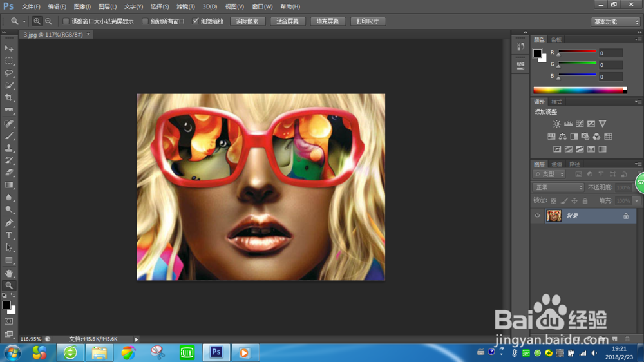Select the Pen tool
This screenshot has width=644, height=362.
point(8,223)
